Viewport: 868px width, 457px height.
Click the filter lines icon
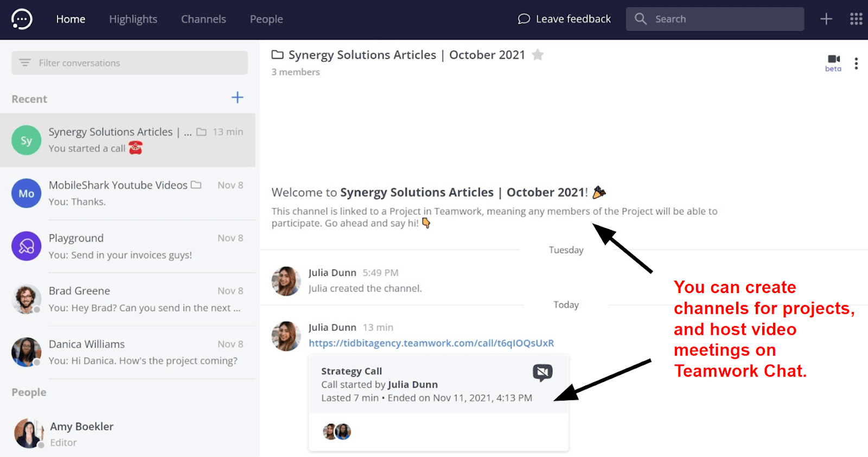point(25,62)
